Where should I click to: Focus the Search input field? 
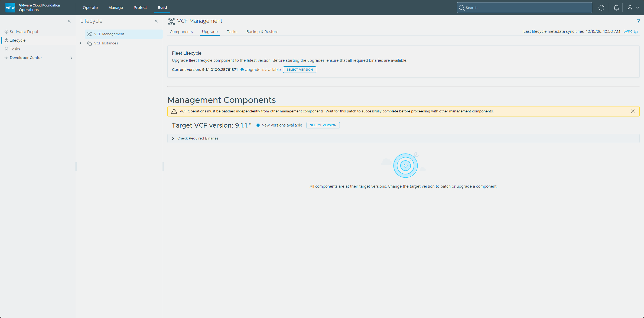(524, 8)
